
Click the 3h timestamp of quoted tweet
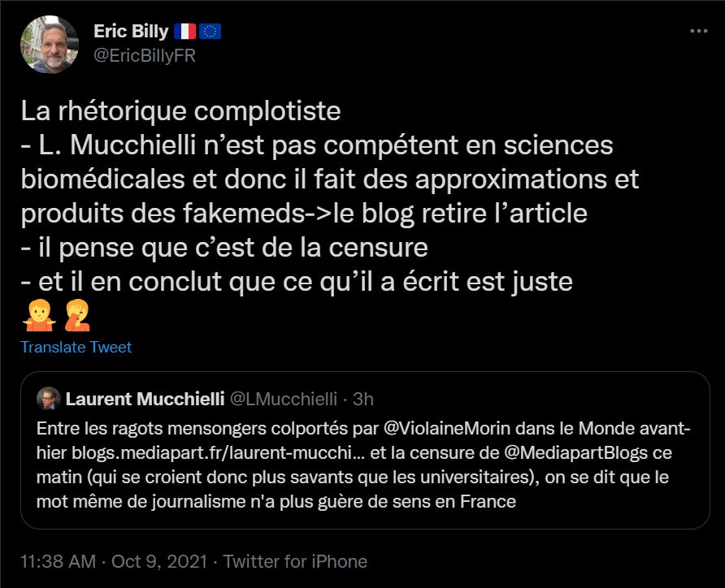tap(364, 399)
